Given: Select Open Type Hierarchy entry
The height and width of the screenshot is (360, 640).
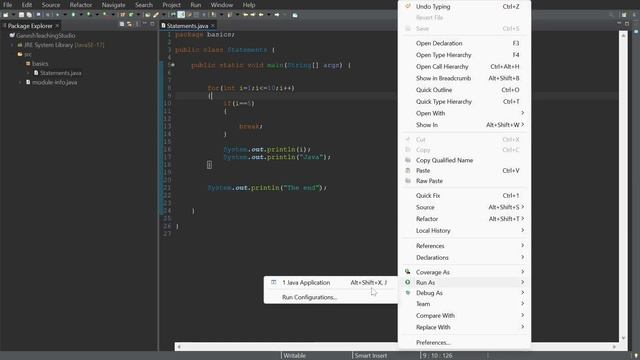Looking at the screenshot, I should pyautogui.click(x=464, y=55).
